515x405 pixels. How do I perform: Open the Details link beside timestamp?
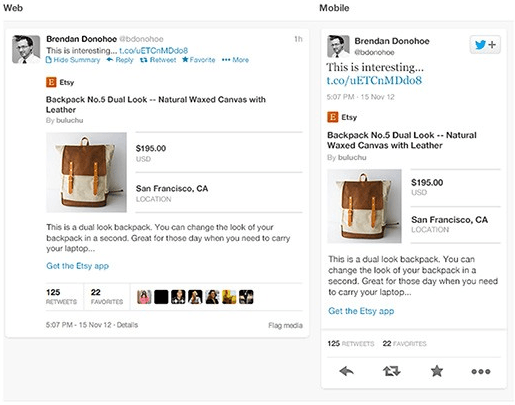127,325
